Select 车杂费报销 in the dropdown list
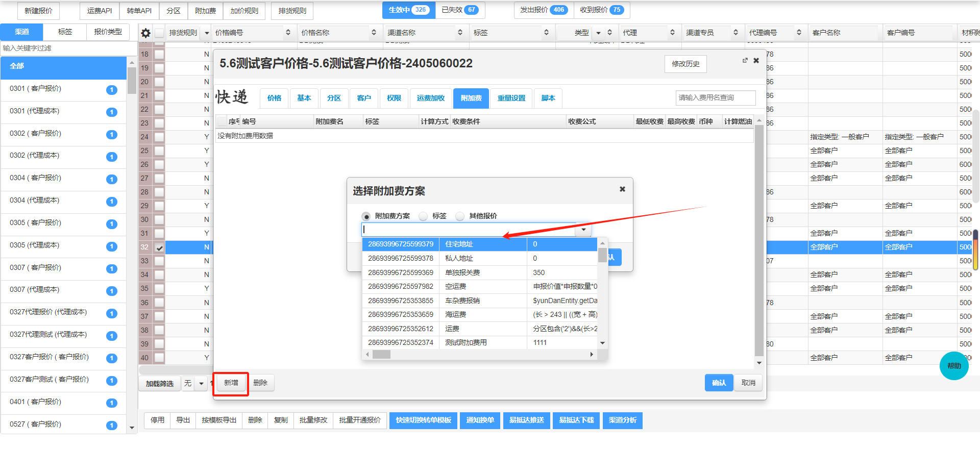This screenshot has height=449, width=980. pyautogui.click(x=480, y=301)
